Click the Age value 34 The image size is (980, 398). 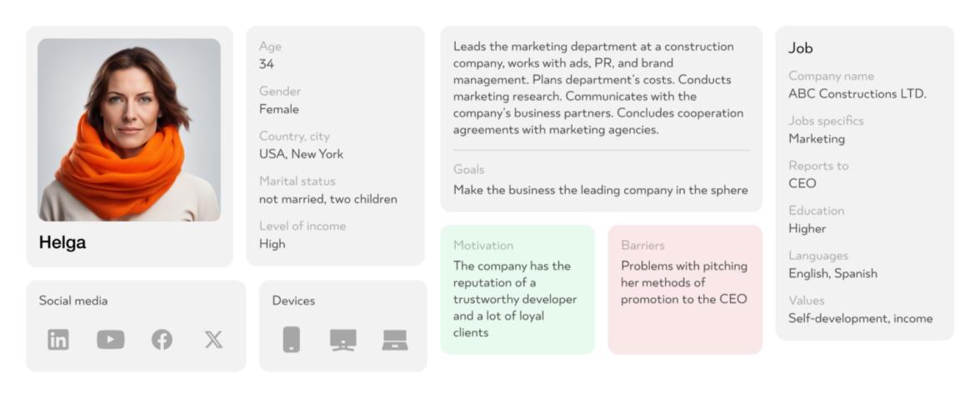[x=267, y=64]
